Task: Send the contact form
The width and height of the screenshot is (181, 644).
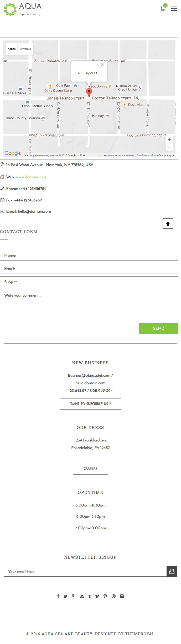Action: coord(159,328)
